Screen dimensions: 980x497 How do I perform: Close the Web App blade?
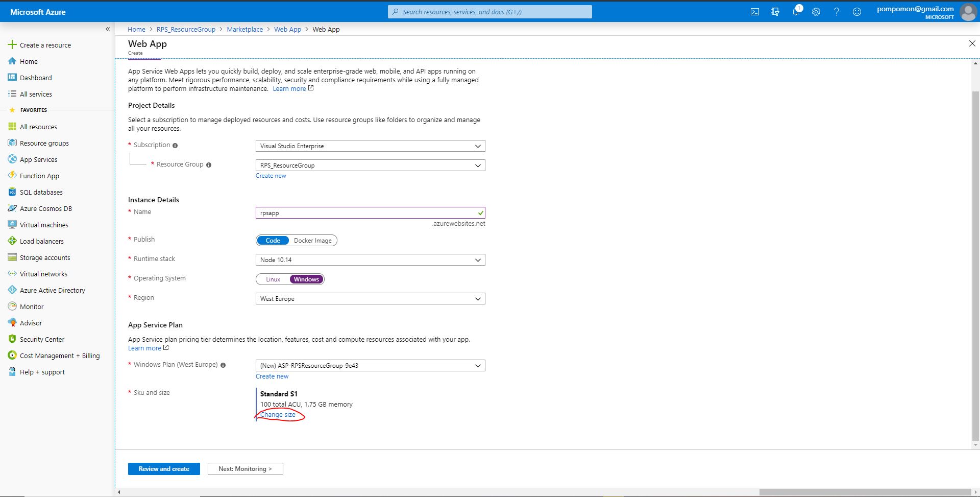(x=972, y=44)
